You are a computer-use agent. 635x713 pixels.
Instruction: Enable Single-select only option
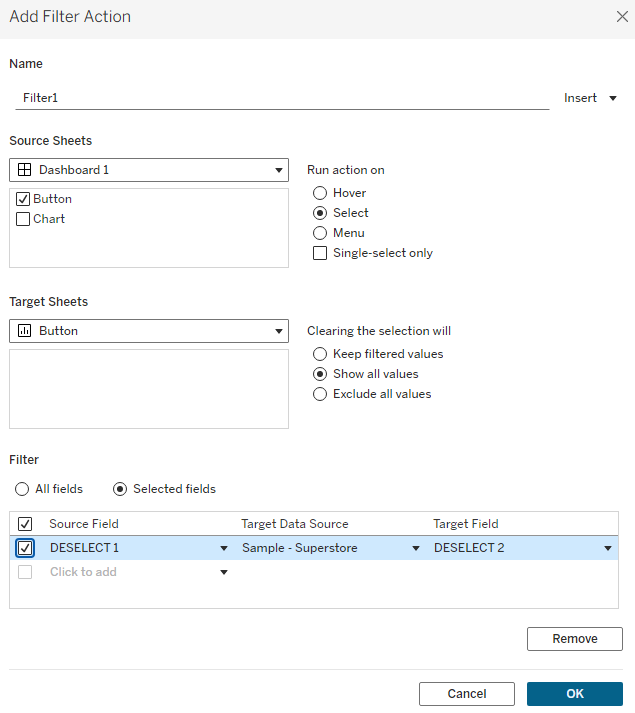pyautogui.click(x=320, y=253)
